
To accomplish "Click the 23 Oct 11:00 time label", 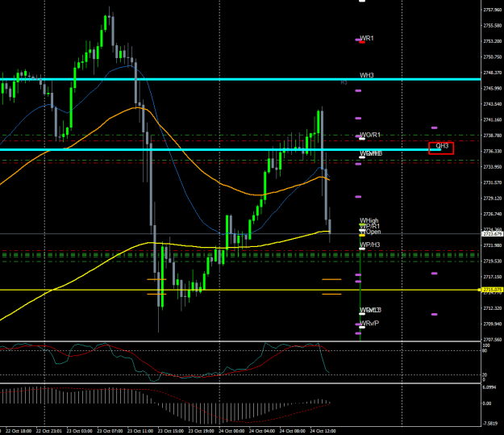I will coord(140,431).
